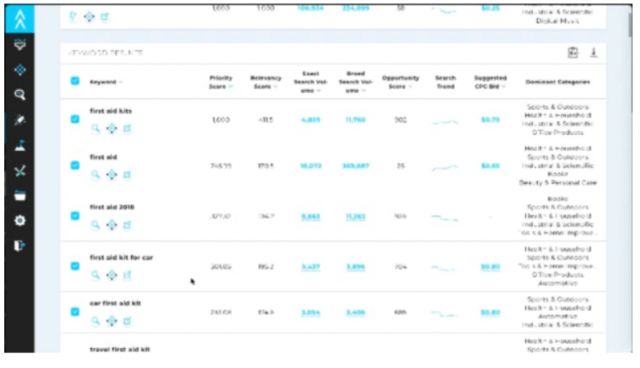Image resolution: width=640 pixels, height=368 pixels.
Task: Click the crosshair icon under 'car first aid kit'
Action: [x=111, y=321]
